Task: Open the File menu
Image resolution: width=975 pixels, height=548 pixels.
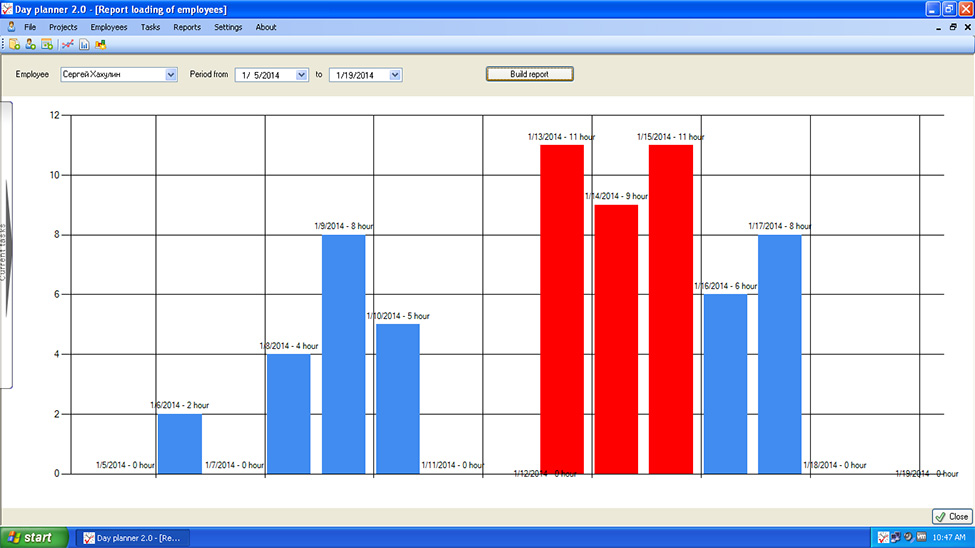Action: (x=30, y=27)
